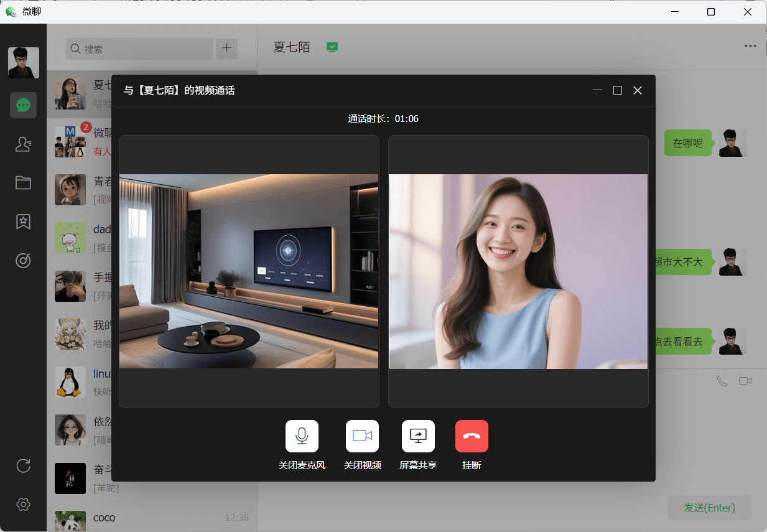
Task: Click the green status badge beside 夏七陌
Action: [332, 46]
